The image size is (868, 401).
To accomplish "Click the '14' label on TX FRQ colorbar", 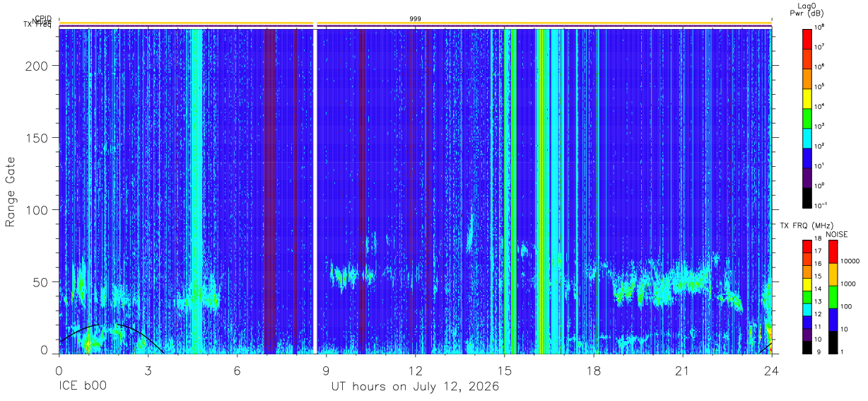I will (x=819, y=289).
